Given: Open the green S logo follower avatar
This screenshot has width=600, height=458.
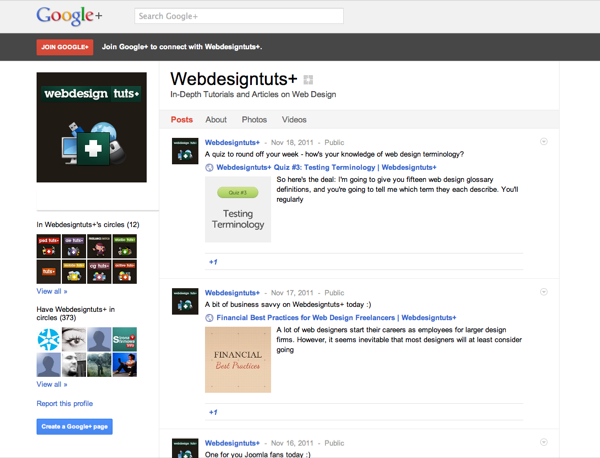Looking at the screenshot, I should coord(125,339).
